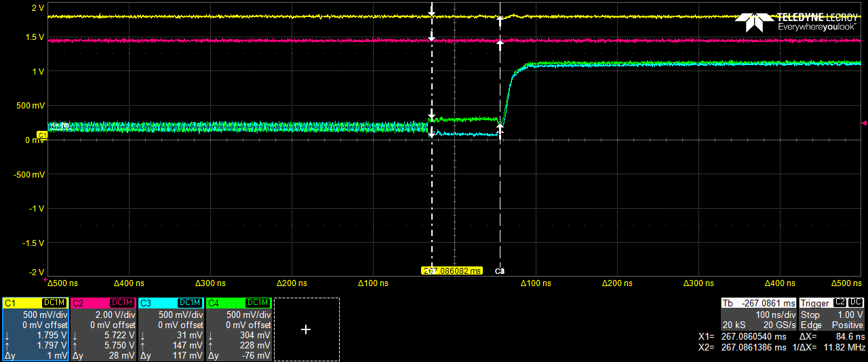Click the DC1M coupling badge on C3

(x=190, y=302)
